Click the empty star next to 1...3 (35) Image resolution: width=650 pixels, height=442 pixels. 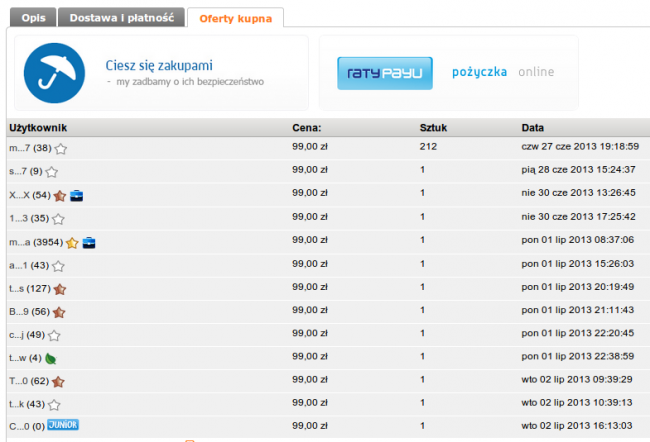click(x=58, y=219)
